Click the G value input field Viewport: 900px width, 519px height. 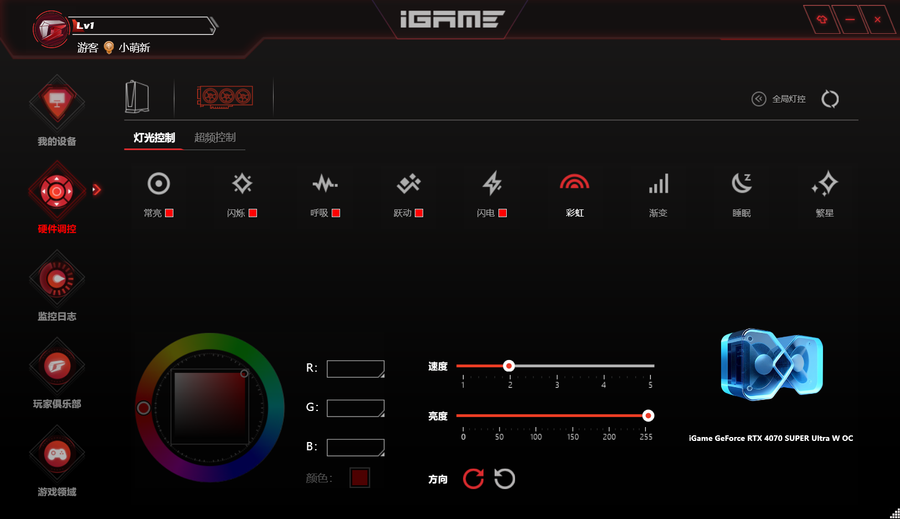355,408
